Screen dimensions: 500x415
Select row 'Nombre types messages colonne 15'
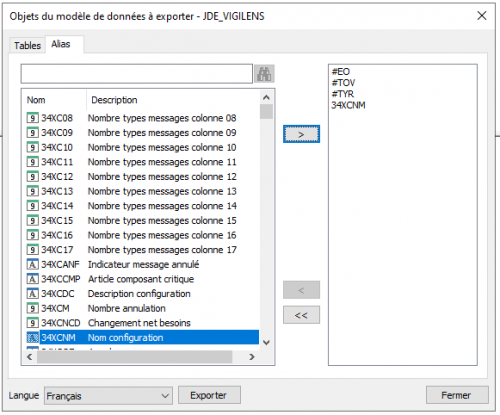[142, 221]
